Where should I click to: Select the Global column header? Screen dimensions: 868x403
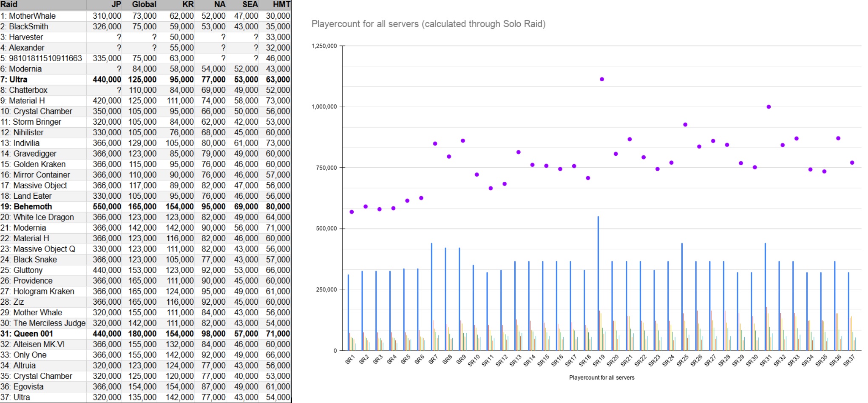point(144,5)
